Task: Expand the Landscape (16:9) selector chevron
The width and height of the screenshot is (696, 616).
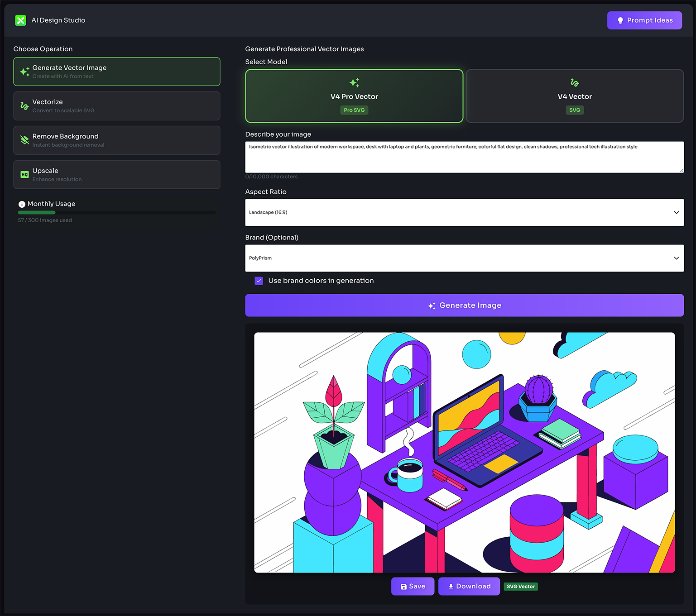Action: (676, 212)
